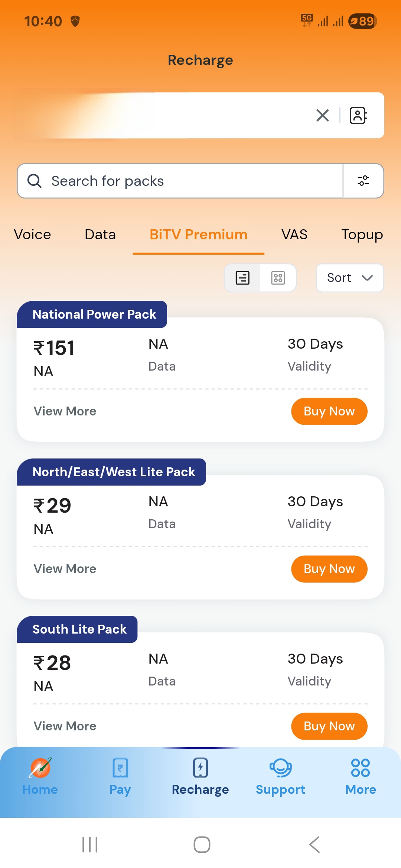Buy the ₹29 North/East/West Lite Pack

click(x=329, y=569)
